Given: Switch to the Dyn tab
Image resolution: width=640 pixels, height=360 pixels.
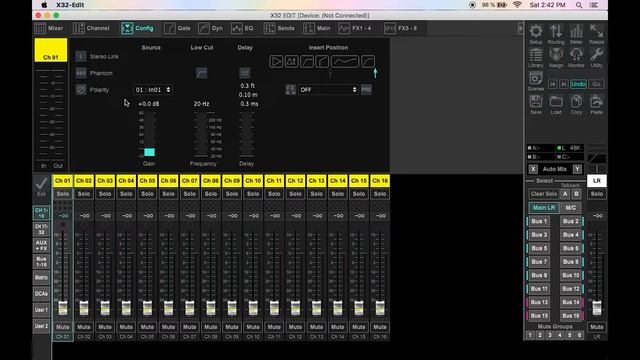Looking at the screenshot, I should tap(211, 28).
